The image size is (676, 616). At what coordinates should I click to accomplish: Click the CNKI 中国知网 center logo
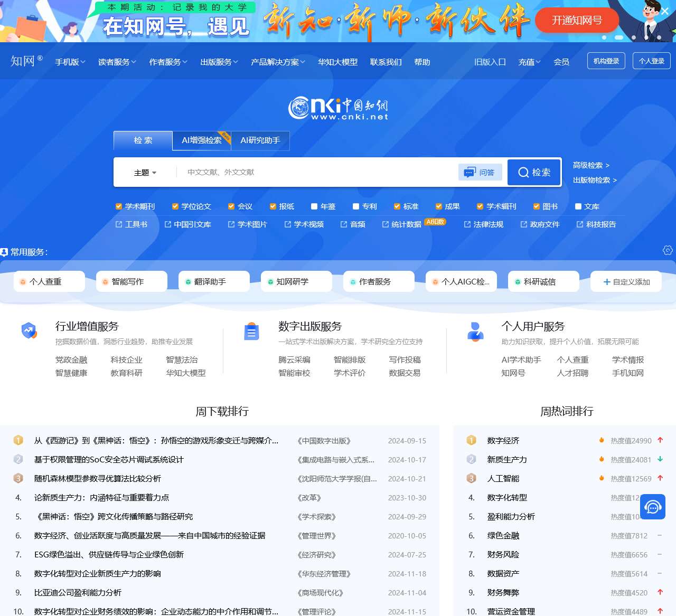coord(338,108)
